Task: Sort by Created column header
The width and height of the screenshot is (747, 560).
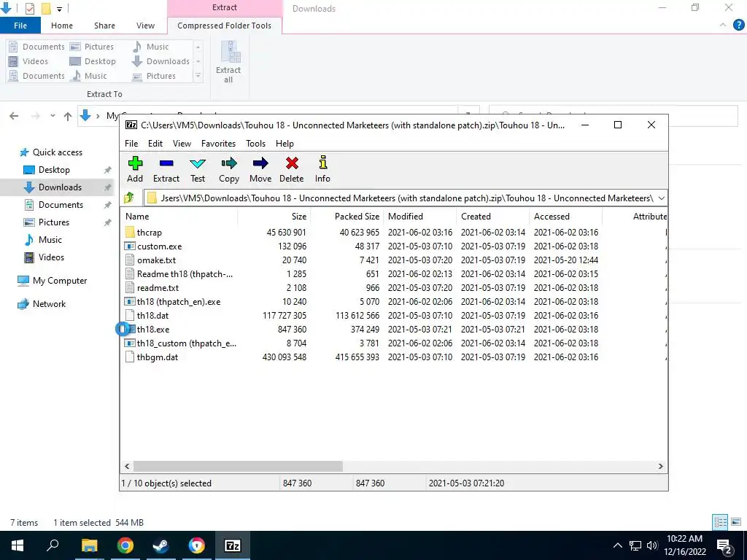Action: coord(492,216)
